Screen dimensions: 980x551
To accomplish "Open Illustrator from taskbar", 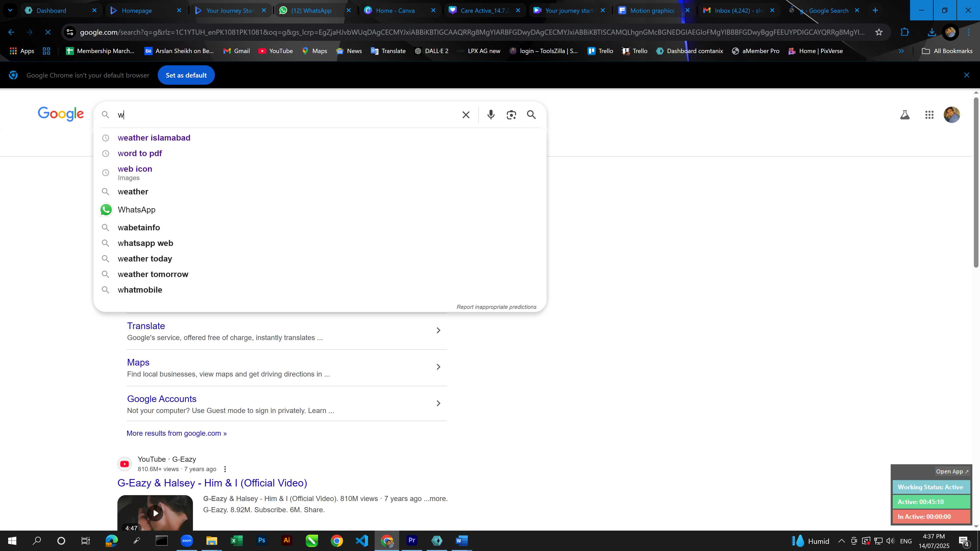I will 286,540.
